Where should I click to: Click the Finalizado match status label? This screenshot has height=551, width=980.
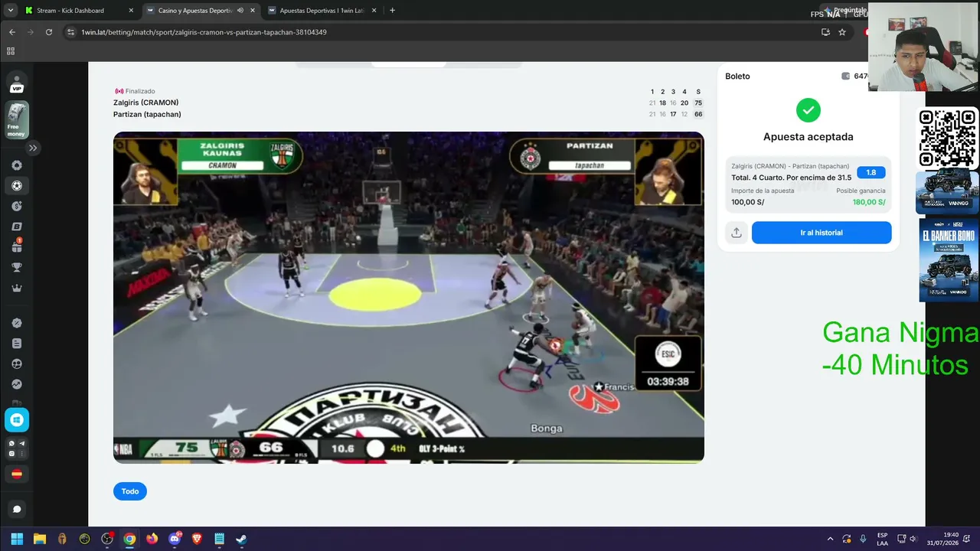pyautogui.click(x=140, y=91)
